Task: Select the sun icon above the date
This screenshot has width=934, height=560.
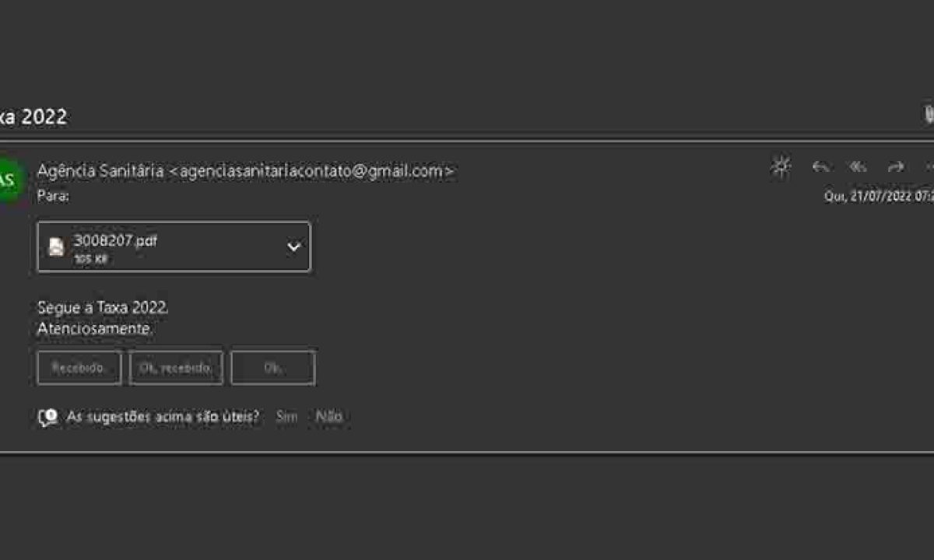Action: point(781,166)
